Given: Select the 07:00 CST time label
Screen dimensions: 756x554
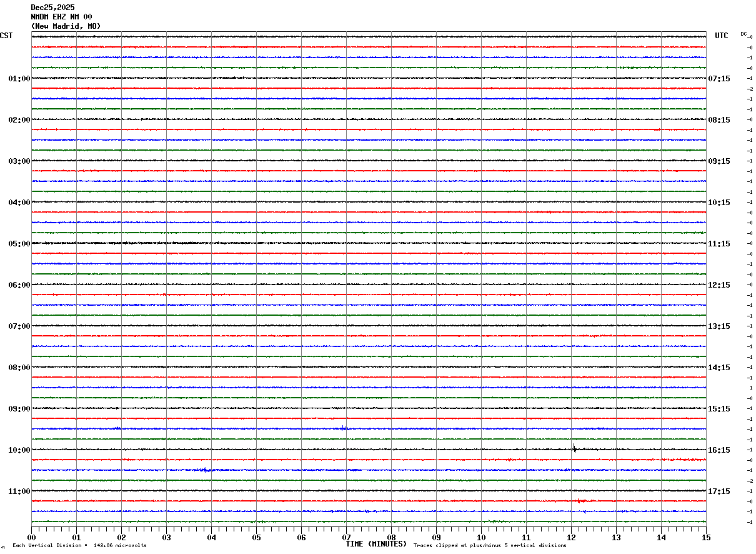Looking at the screenshot, I should coord(19,326).
